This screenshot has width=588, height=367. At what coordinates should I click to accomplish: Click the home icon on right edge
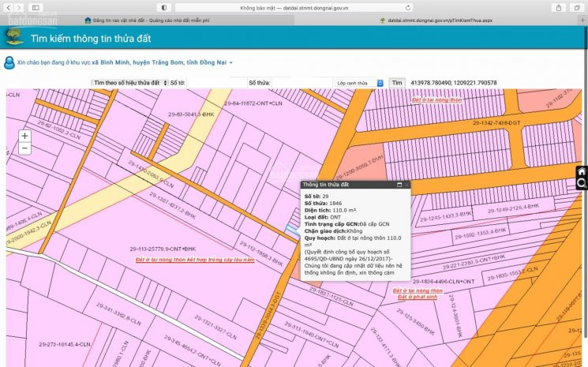[582, 172]
